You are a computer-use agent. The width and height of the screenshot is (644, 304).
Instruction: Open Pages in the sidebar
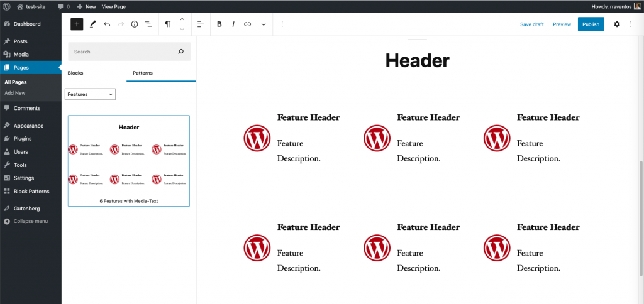coord(31,68)
